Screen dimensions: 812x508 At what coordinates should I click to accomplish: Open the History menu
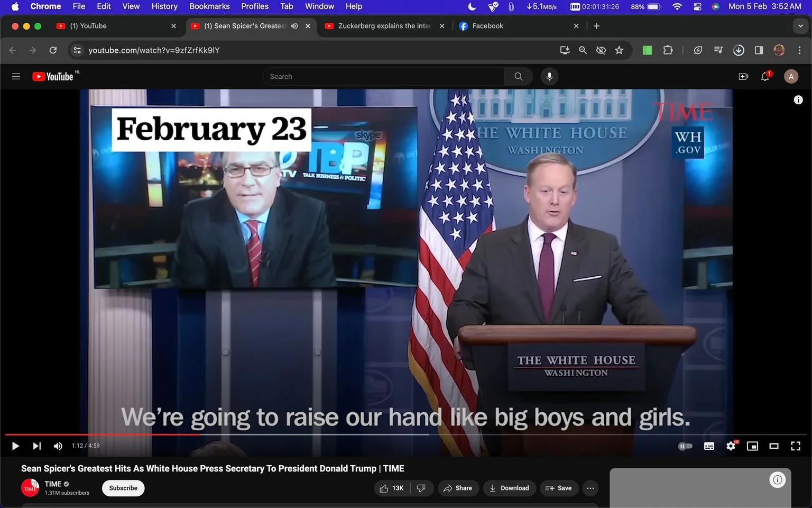tap(164, 6)
